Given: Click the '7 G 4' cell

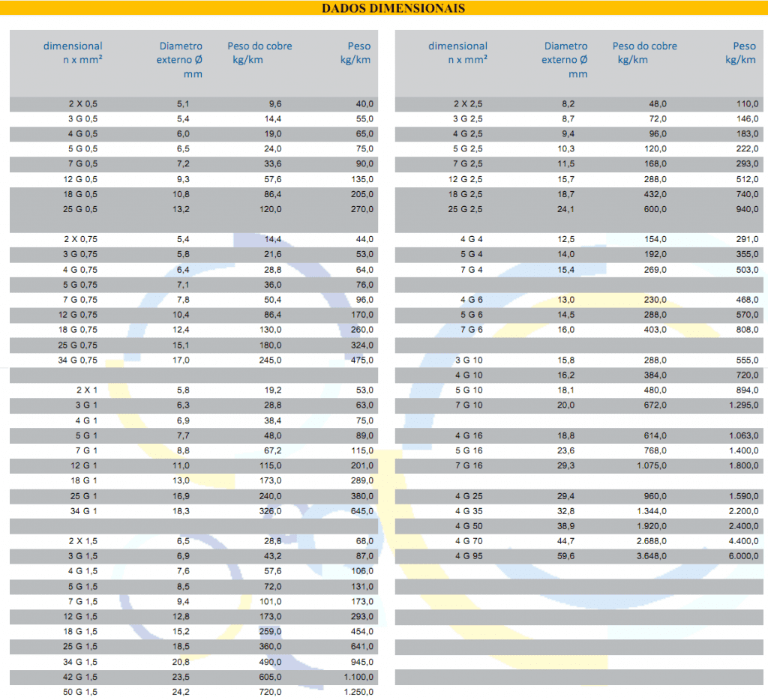Looking at the screenshot, I should click(x=471, y=270).
